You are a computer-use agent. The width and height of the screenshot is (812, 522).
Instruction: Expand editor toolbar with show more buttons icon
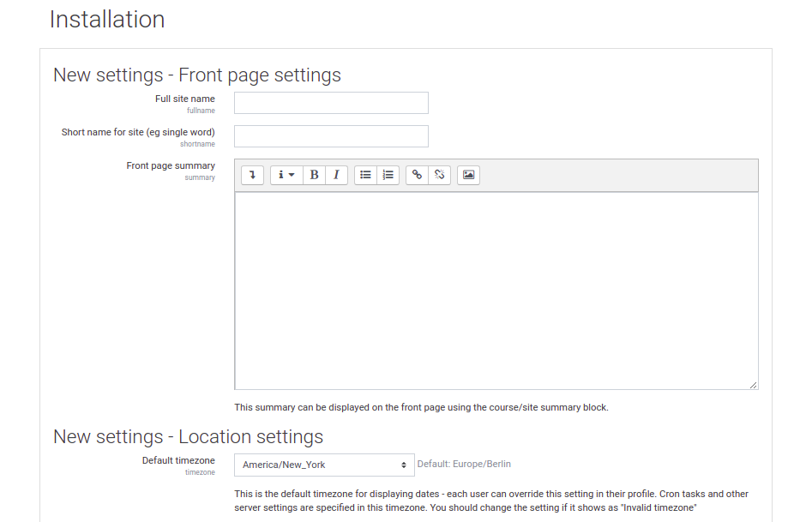click(x=252, y=175)
